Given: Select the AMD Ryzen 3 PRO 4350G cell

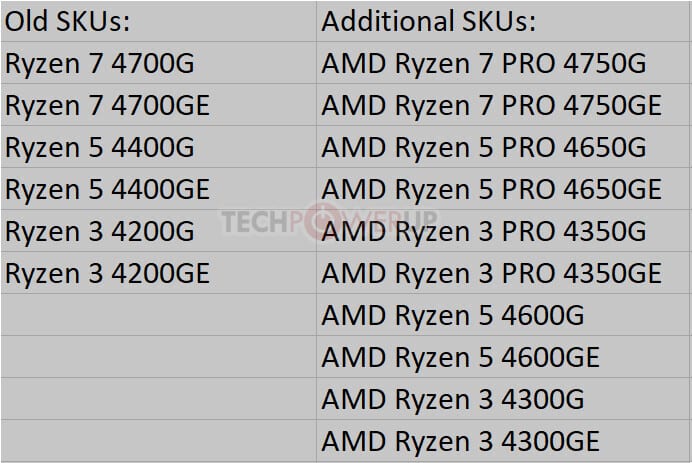Looking at the screenshot, I should [x=484, y=231].
